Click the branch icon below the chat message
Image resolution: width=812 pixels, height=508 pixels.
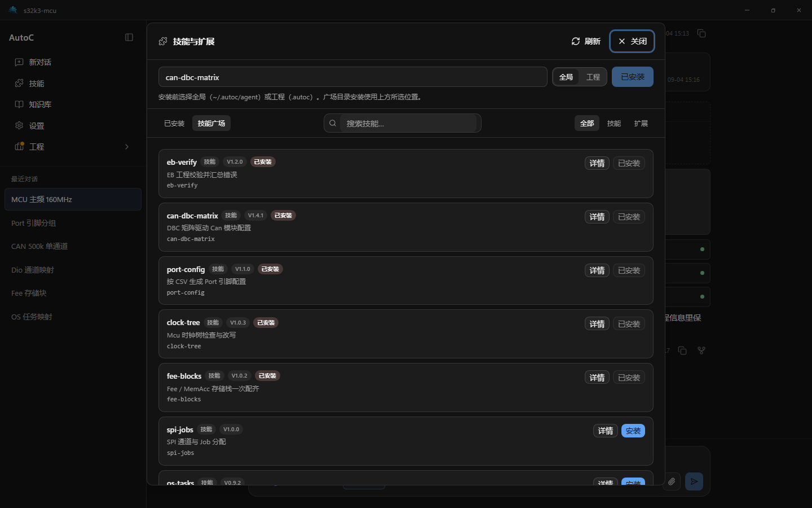pyautogui.click(x=701, y=351)
